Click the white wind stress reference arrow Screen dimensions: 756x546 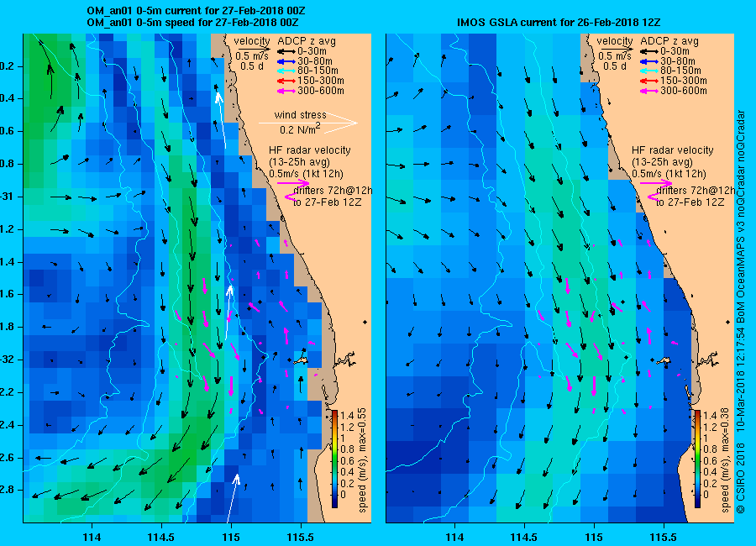(x=308, y=123)
